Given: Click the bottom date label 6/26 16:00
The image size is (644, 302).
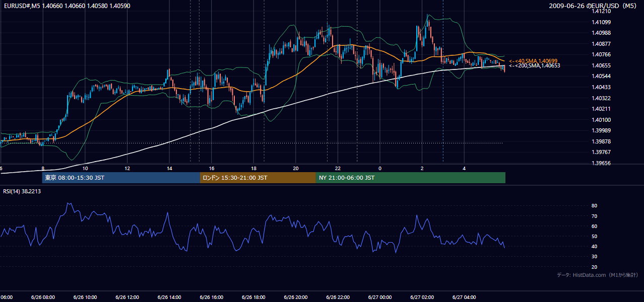Looking at the screenshot, I should 211,297.
